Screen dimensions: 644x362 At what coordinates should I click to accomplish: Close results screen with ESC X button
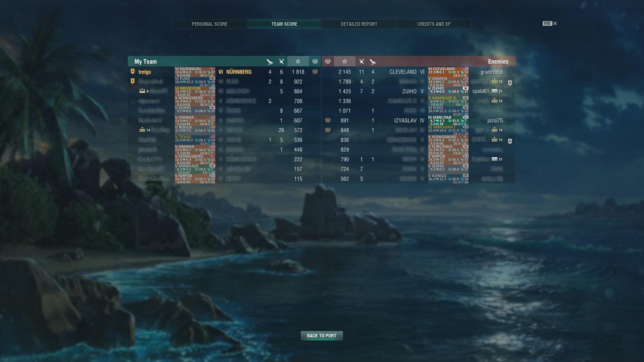pos(550,23)
